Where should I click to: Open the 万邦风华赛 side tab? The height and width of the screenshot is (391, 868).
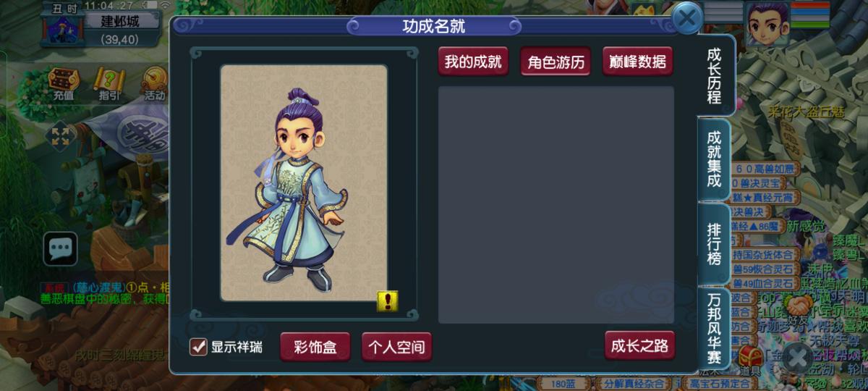click(x=714, y=329)
